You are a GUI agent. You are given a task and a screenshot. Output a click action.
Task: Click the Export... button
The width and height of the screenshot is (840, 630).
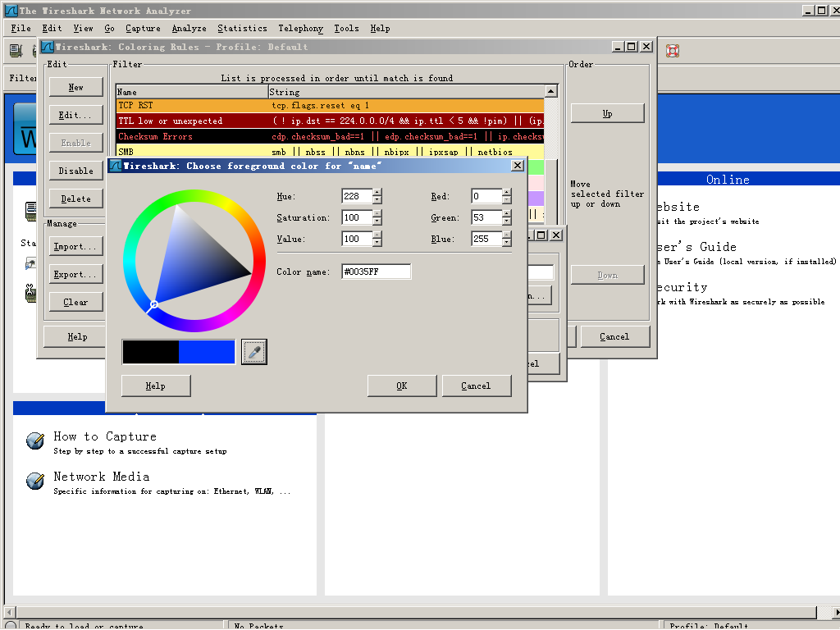click(x=76, y=274)
